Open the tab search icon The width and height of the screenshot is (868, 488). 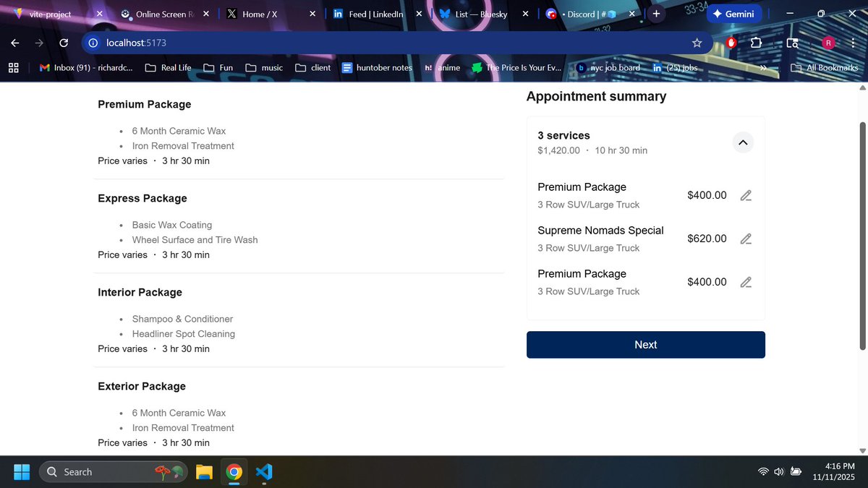click(x=792, y=43)
